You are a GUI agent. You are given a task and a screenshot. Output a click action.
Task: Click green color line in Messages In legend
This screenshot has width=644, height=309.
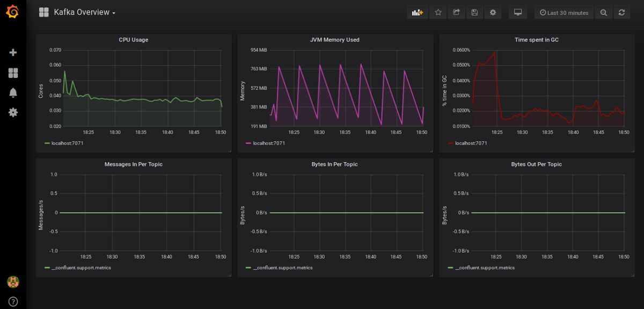[x=47, y=268]
